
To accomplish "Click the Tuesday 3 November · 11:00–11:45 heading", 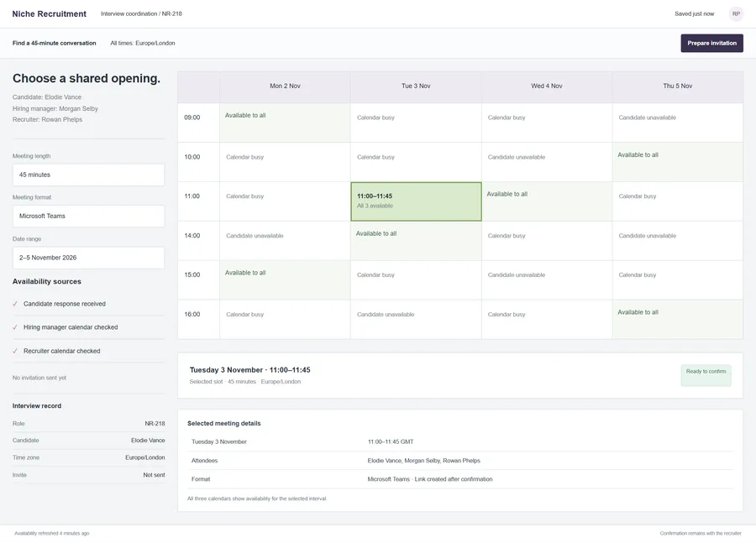I will 249,370.
